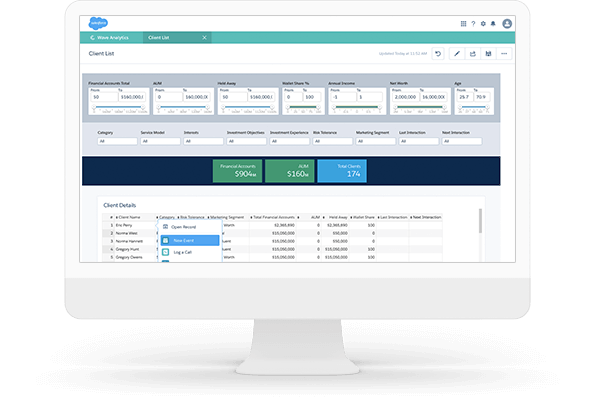Click the help question mark icon
The width and height of the screenshot is (600, 400).
(473, 23)
